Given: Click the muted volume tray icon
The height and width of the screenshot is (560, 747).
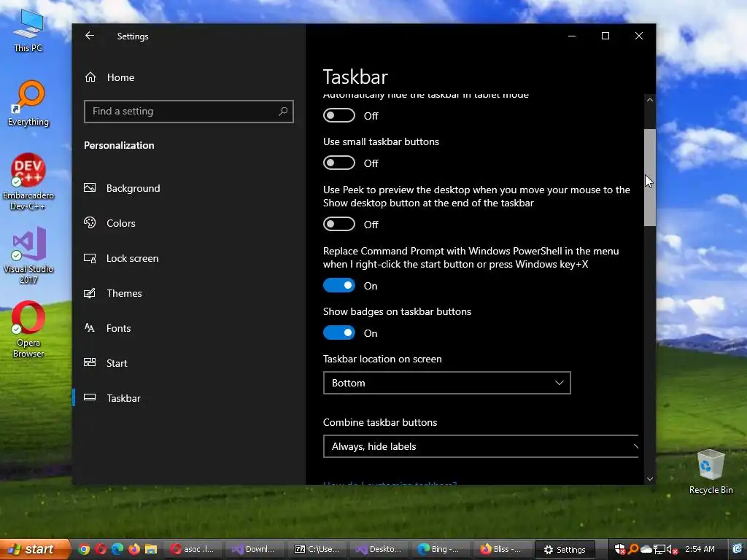Looking at the screenshot, I should tap(672, 550).
